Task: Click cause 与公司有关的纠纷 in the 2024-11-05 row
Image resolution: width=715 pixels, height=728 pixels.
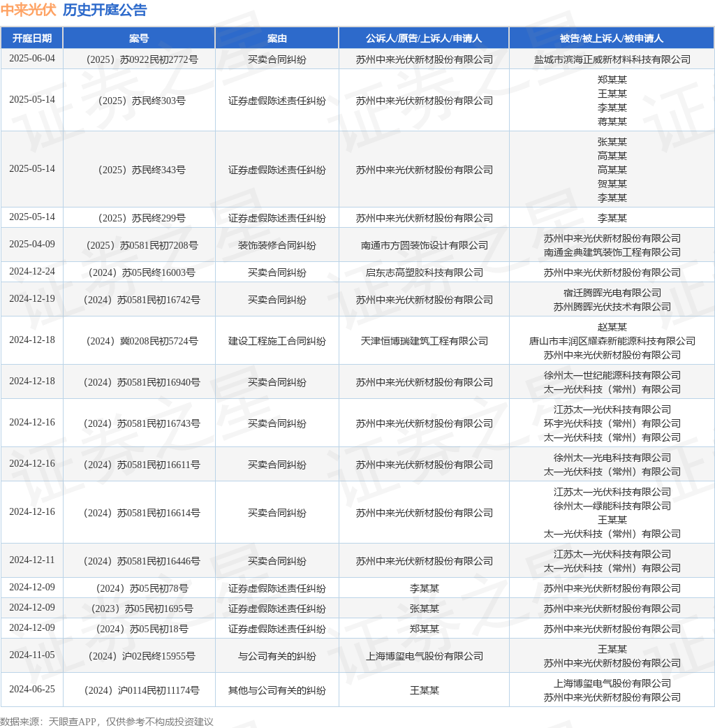Action: point(277,657)
